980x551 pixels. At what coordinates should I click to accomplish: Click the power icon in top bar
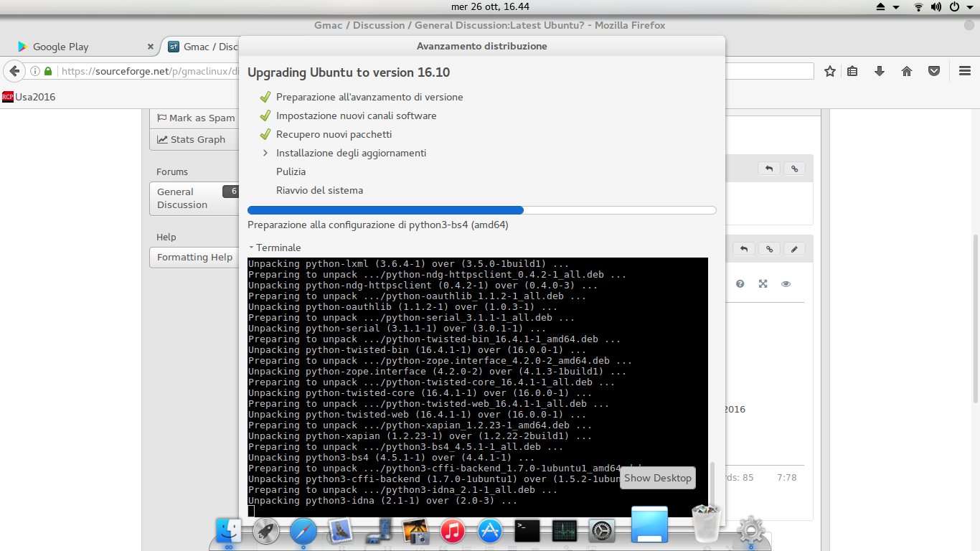[955, 6]
